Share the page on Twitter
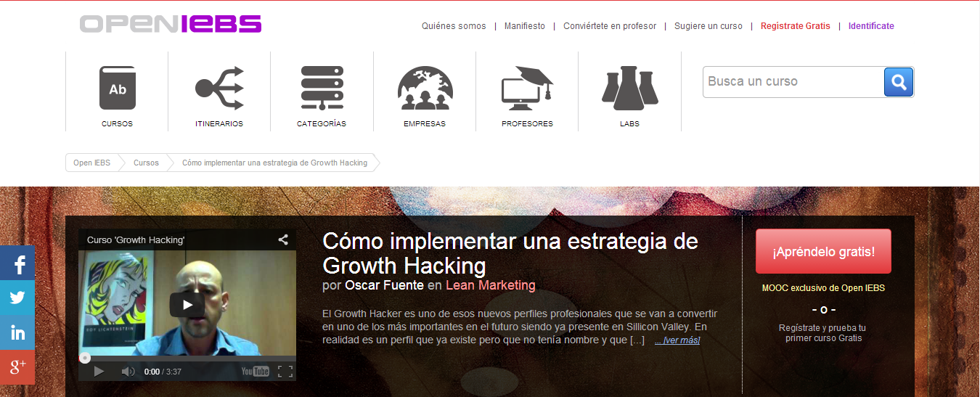Screen dimensions: 980x397 17,298
